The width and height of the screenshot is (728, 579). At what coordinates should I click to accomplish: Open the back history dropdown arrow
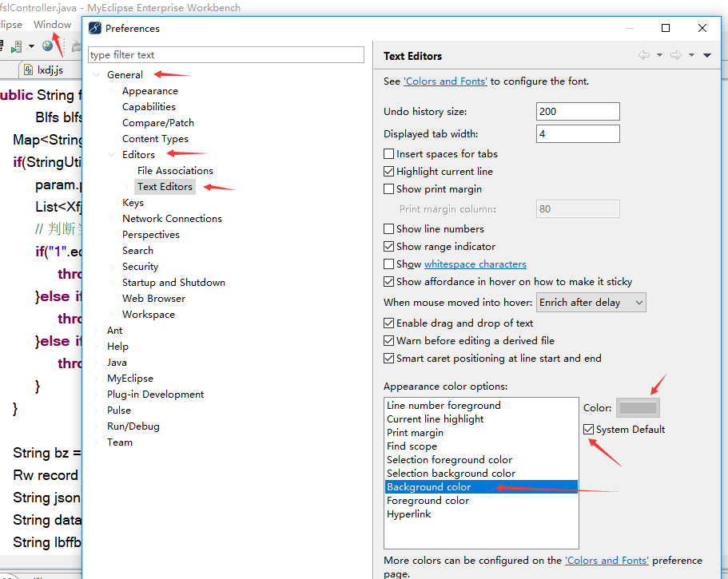pyautogui.click(x=659, y=55)
